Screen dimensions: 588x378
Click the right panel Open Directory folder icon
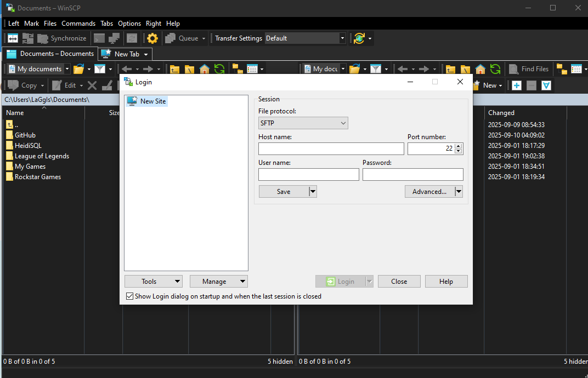355,69
